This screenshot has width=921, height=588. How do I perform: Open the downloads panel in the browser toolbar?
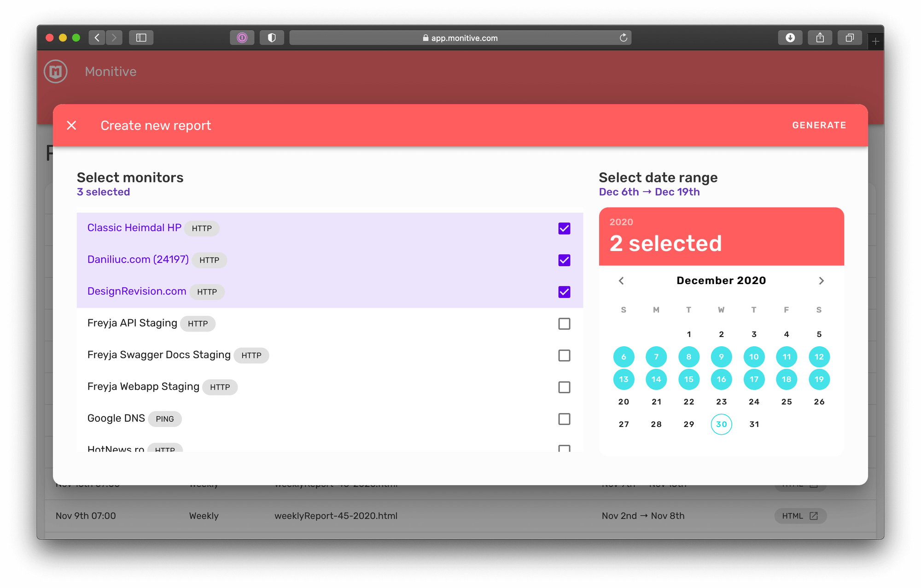(790, 38)
